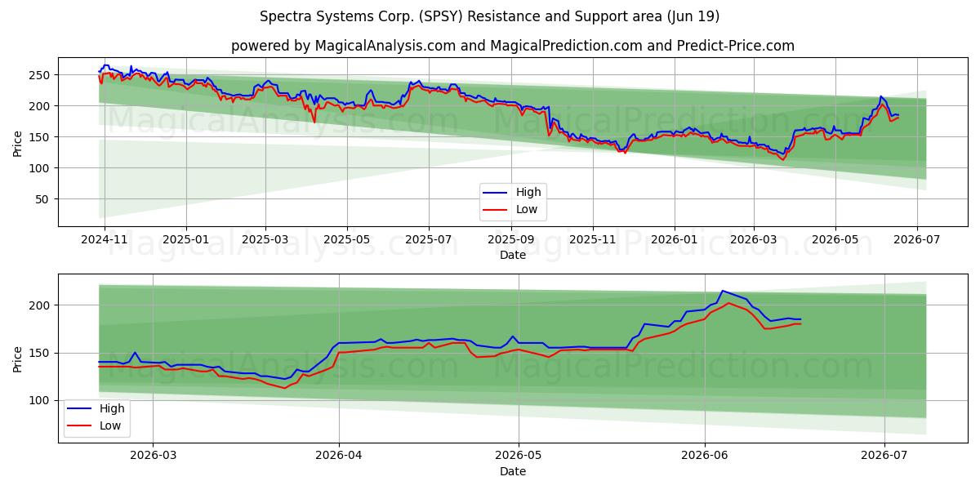Click the '2026-03' date tick on the bottom chart
This screenshot has height=490, width=980.
pyautogui.click(x=154, y=457)
